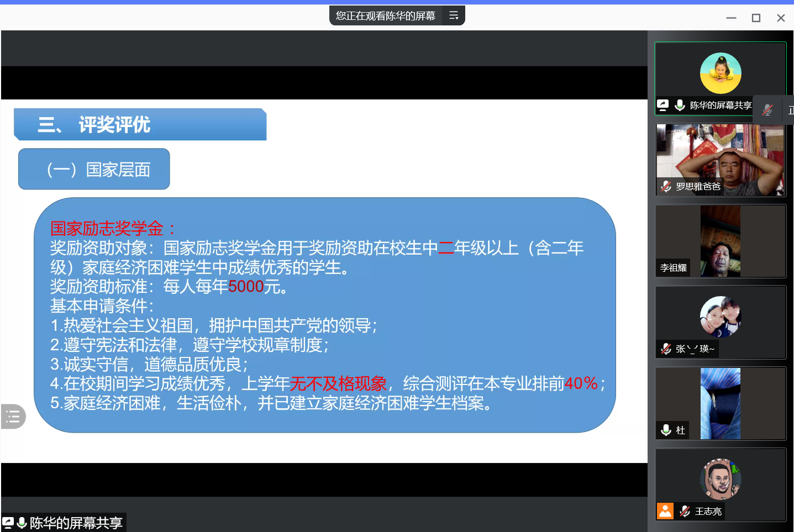Select 李祖耀 video tile

721,241
